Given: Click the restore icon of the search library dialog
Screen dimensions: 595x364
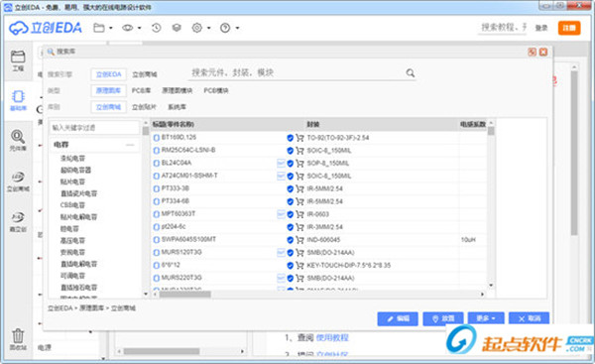Looking at the screenshot, I should click(x=532, y=52).
